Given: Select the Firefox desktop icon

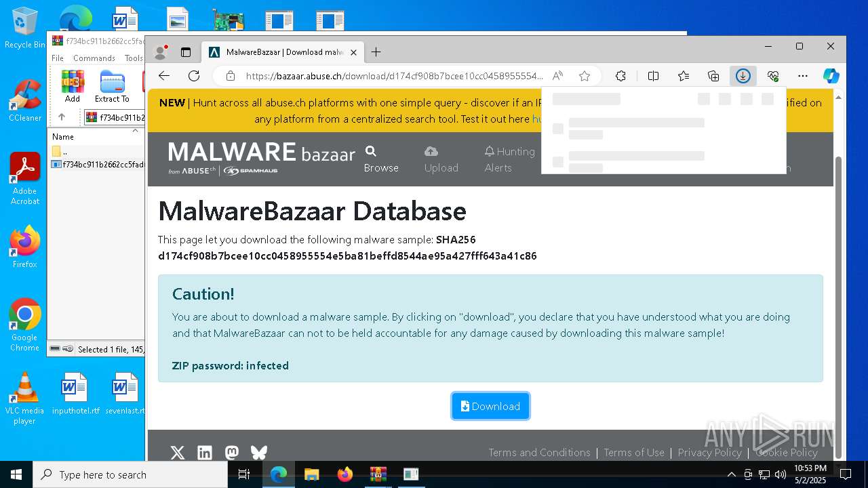Looking at the screenshot, I should tap(25, 247).
